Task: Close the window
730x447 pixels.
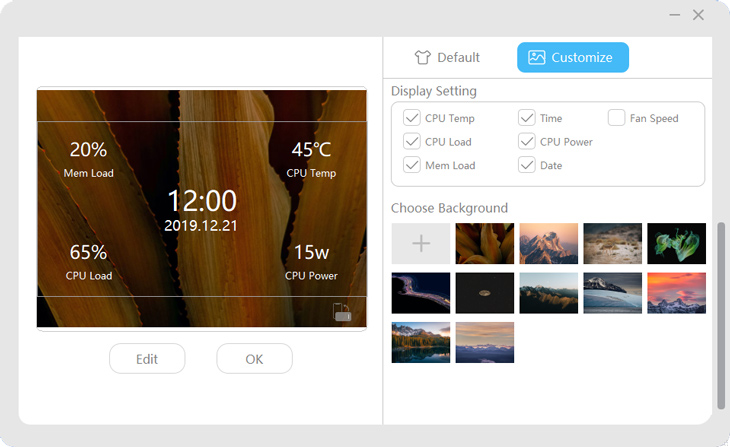Action: point(698,15)
